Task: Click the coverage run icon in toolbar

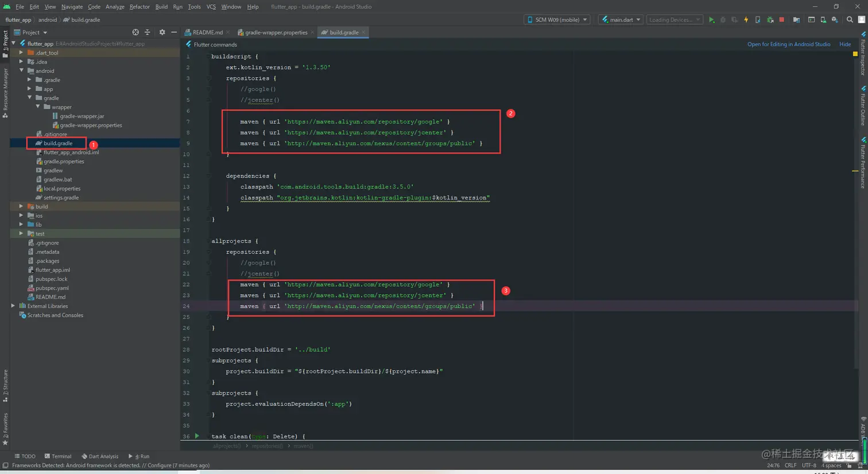Action: (734, 20)
